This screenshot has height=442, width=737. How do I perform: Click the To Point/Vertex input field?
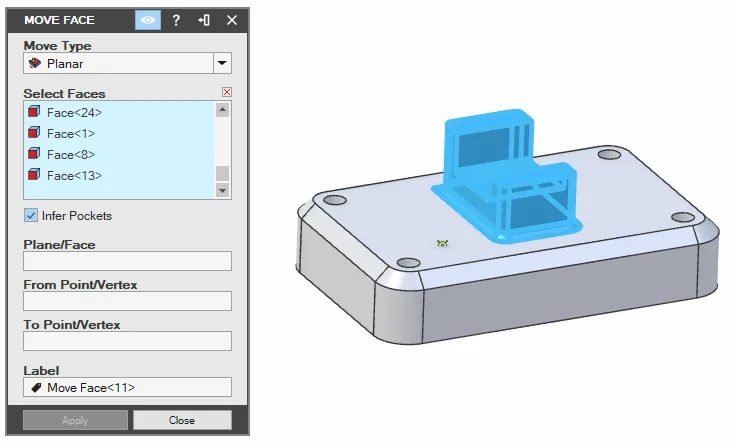pyautogui.click(x=127, y=341)
